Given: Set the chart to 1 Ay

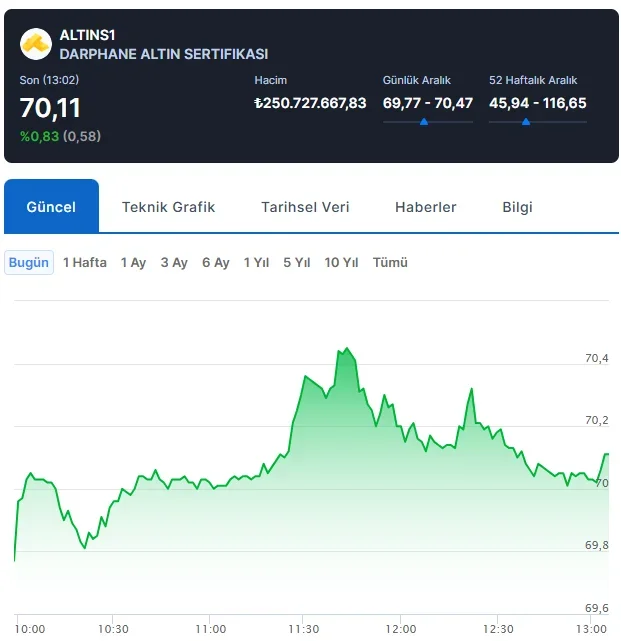Looking at the screenshot, I should [133, 262].
